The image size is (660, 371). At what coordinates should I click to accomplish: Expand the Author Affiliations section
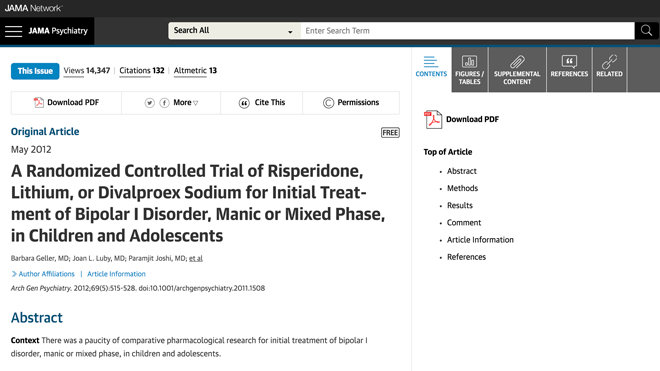tap(43, 274)
